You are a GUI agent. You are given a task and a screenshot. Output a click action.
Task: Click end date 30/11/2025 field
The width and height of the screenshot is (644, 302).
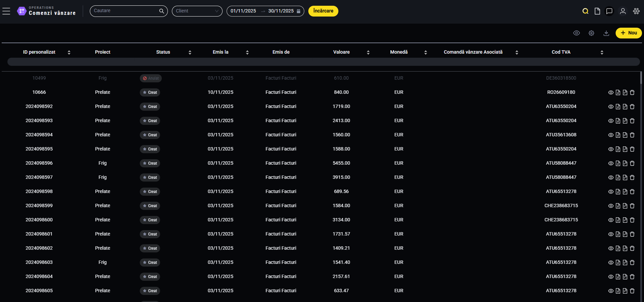281,11
